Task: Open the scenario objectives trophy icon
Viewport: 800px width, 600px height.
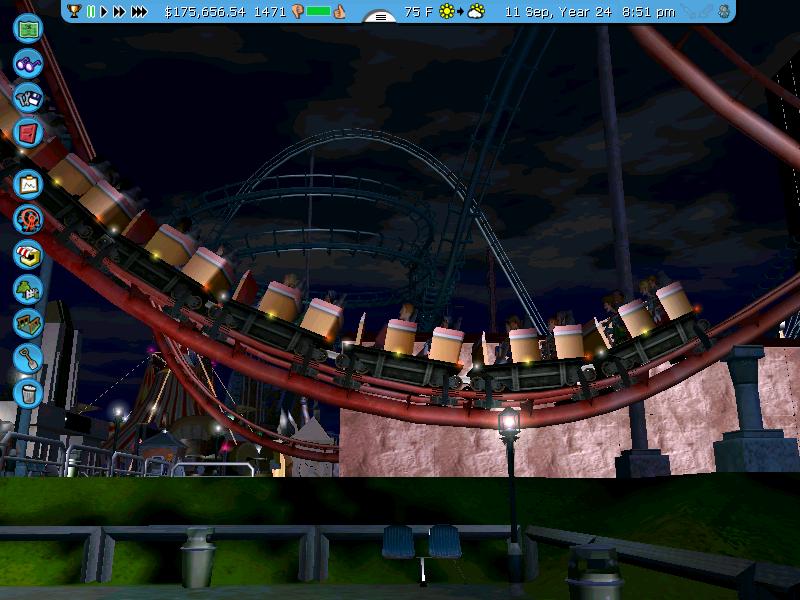Action: click(74, 11)
